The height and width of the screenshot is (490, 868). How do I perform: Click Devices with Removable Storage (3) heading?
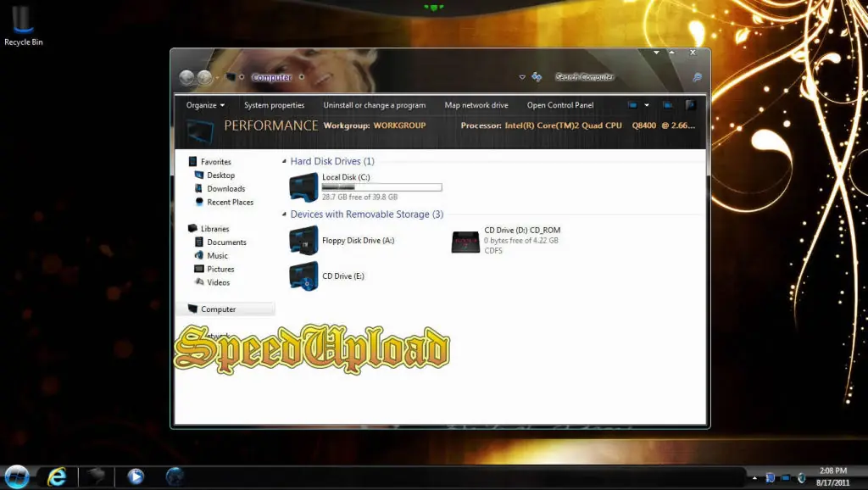pyautogui.click(x=366, y=214)
